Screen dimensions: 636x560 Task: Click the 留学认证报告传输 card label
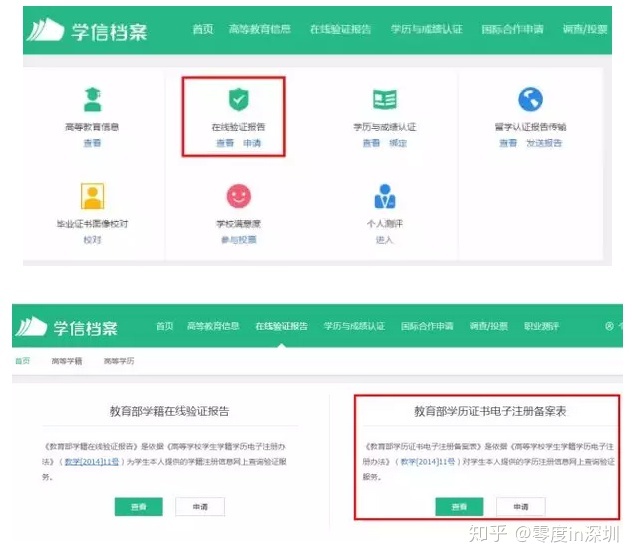(x=531, y=127)
